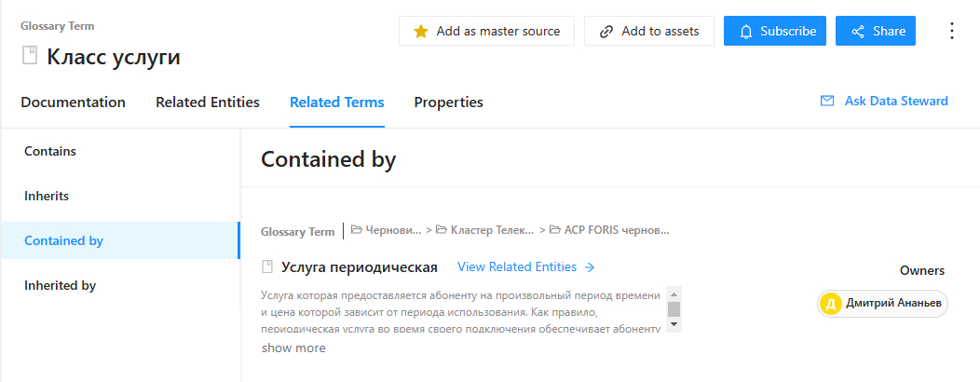
Task: Click the description scrollbar down arrow
Action: (x=674, y=324)
